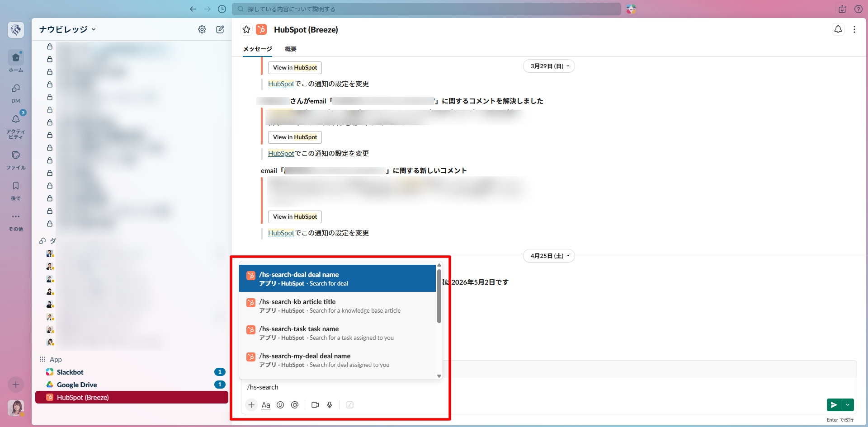868x427 pixels.
Task: Expand the App sidebar section
Action: click(x=51, y=359)
